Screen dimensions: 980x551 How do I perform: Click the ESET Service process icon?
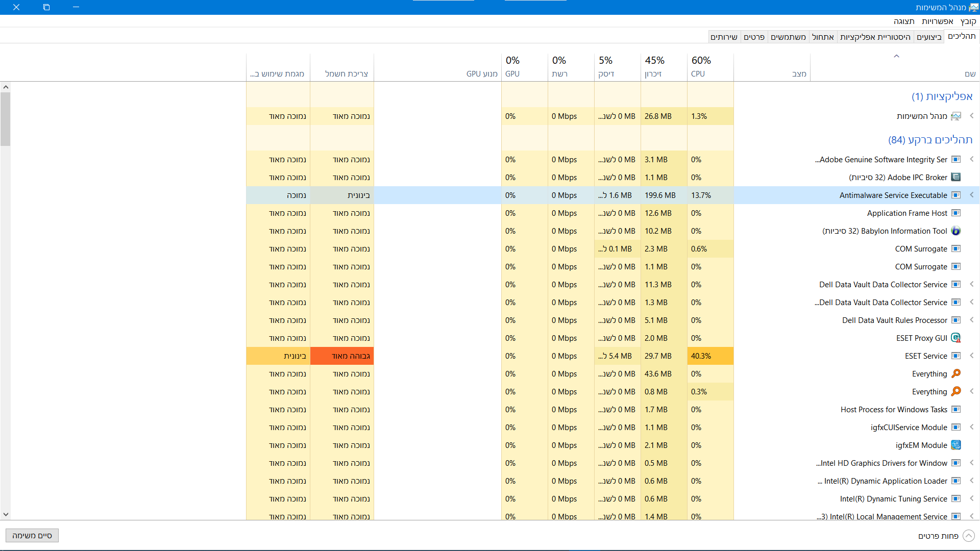tap(956, 356)
